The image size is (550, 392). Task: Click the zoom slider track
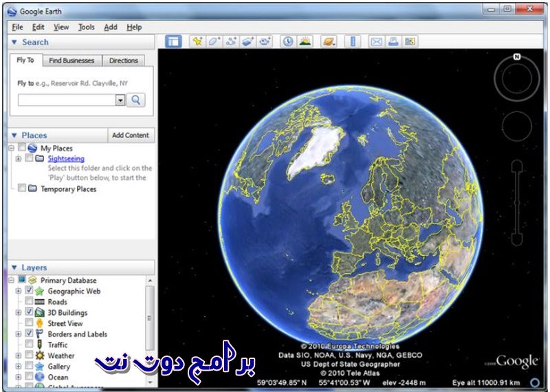(x=517, y=203)
